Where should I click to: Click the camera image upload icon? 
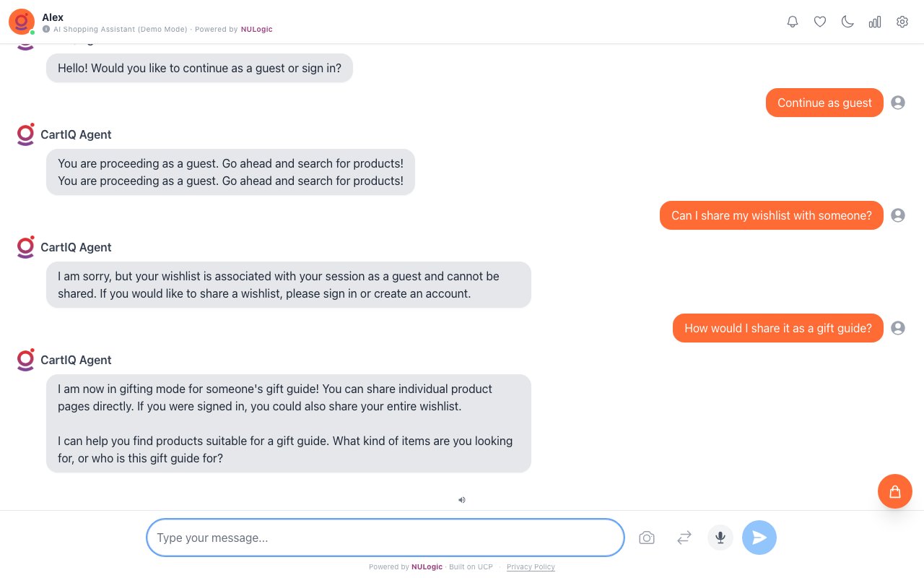pyautogui.click(x=647, y=538)
